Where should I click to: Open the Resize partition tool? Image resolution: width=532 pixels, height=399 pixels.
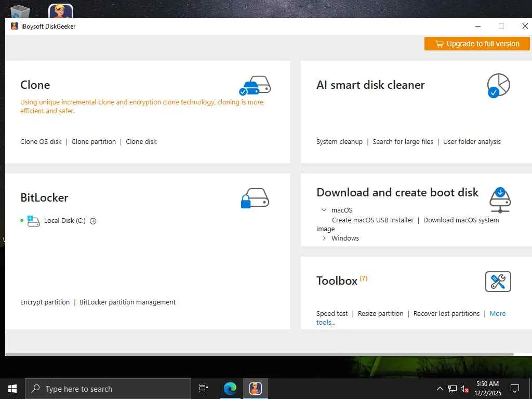tap(380, 313)
